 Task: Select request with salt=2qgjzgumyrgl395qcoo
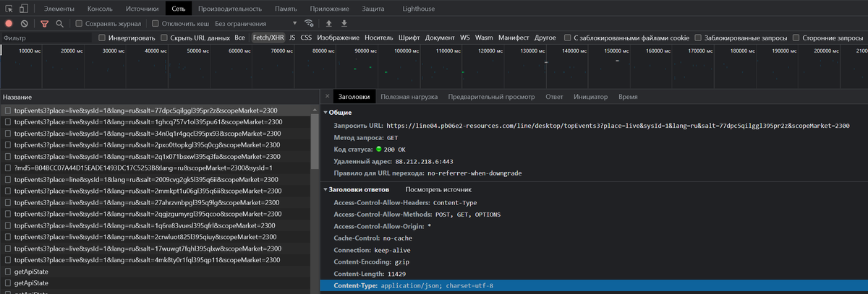pyautogui.click(x=155, y=214)
